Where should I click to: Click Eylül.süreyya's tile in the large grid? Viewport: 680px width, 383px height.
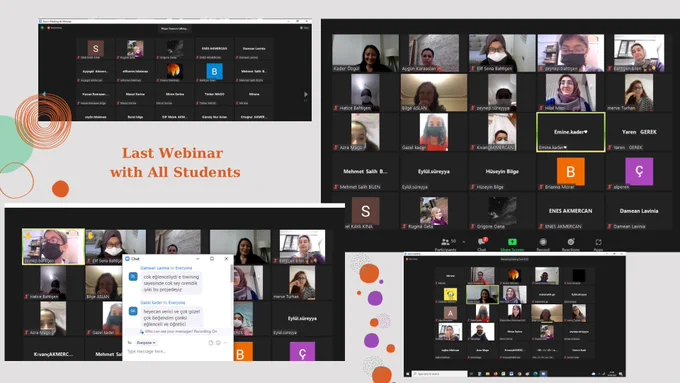[434, 171]
